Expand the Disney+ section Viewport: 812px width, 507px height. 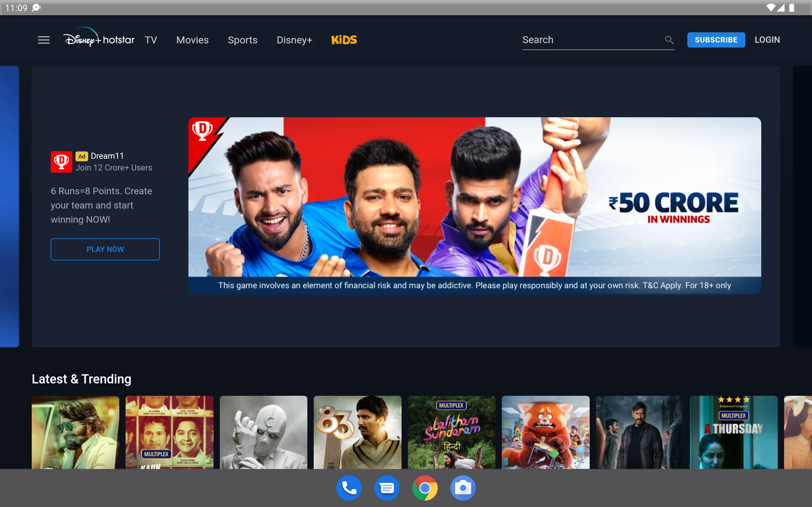click(x=294, y=40)
